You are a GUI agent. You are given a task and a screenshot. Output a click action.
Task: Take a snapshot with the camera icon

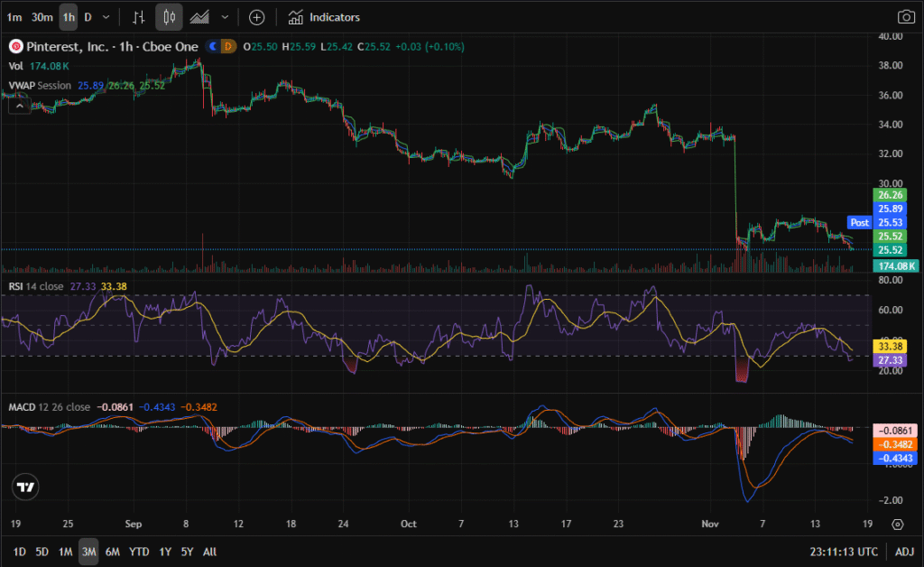click(x=905, y=17)
